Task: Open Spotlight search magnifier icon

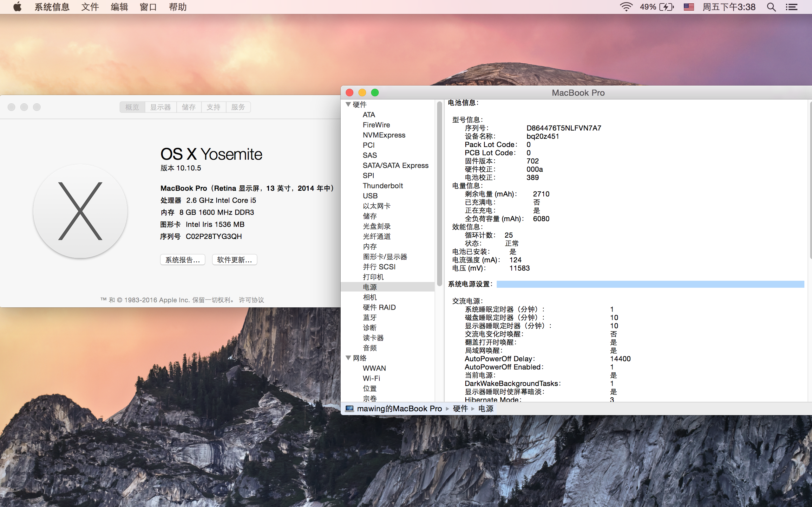Action: tap(771, 7)
